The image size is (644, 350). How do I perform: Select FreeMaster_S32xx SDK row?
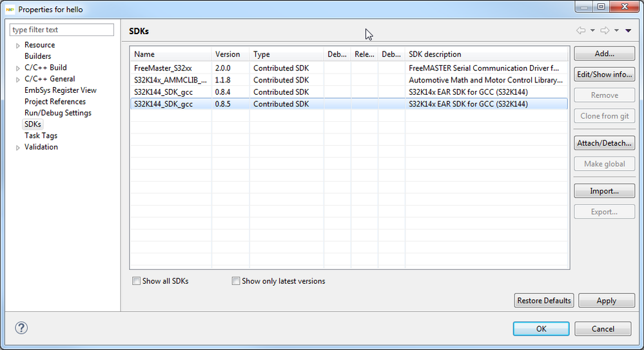pyautogui.click(x=349, y=68)
